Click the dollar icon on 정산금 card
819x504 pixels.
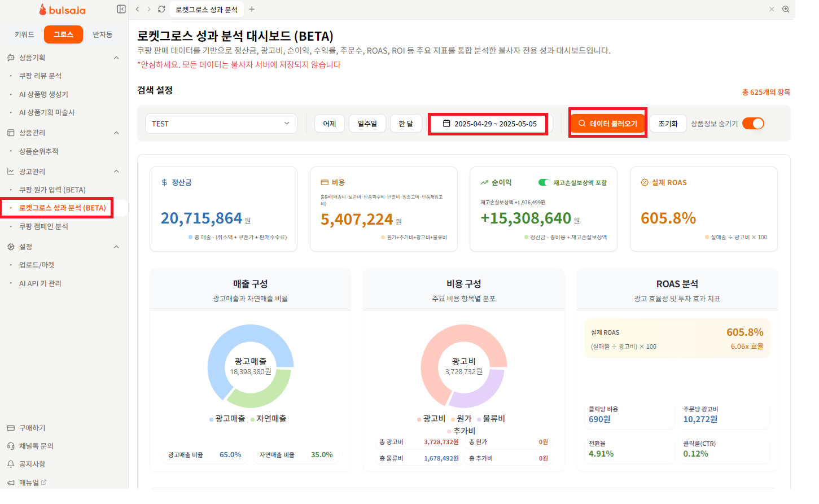(x=164, y=182)
